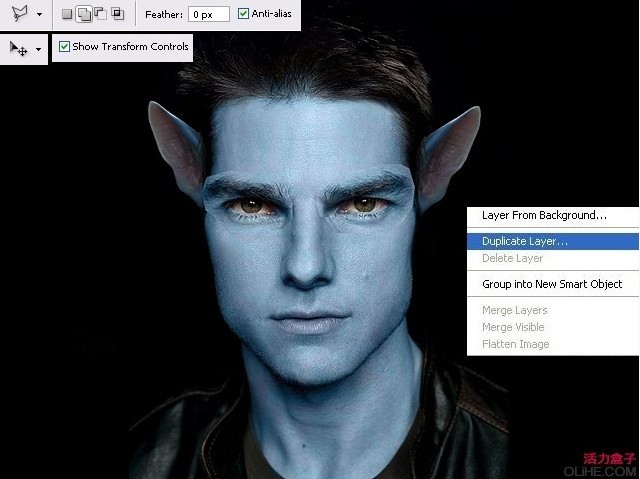
Task: Open the Lasso tool preset picker arrow
Action: click(39, 14)
